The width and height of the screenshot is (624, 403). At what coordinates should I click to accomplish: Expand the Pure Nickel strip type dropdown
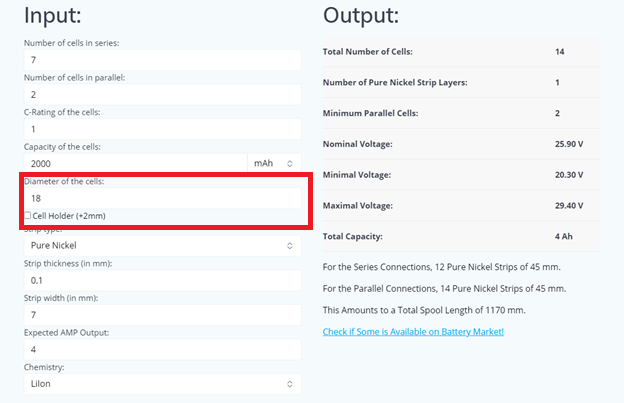tap(161, 245)
